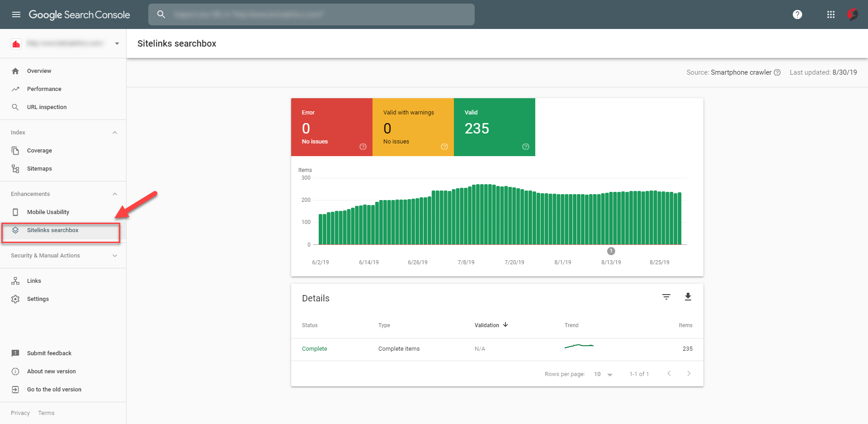Viewport: 868px width, 424px height.
Task: Open the filter for the Details table
Action: [x=666, y=297]
